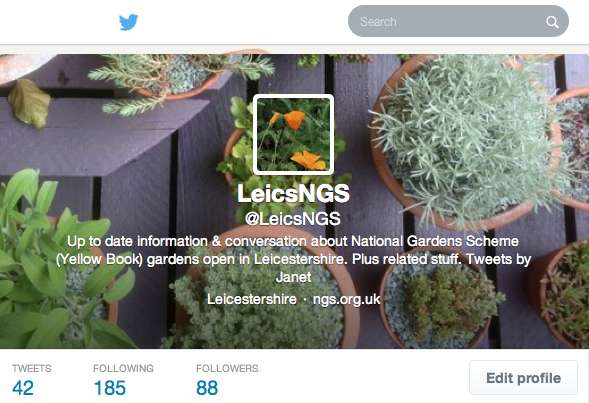Click the 185 following count number
The width and height of the screenshot is (589, 403).
coord(110,388)
